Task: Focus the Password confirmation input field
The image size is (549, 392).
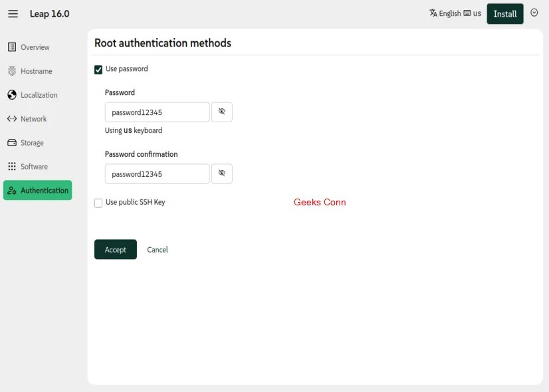Action: pos(156,173)
